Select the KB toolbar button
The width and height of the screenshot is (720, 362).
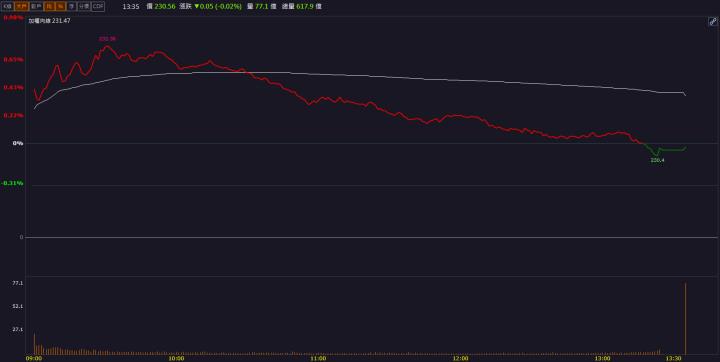click(7, 6)
